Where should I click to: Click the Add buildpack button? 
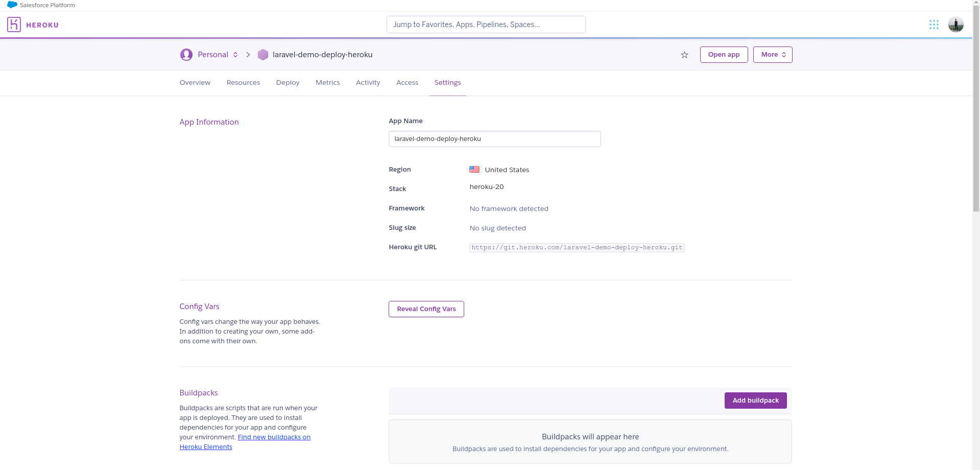(x=755, y=400)
